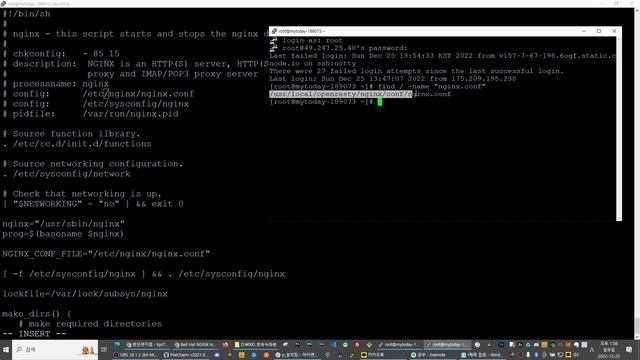The width and height of the screenshot is (640, 360).
Task: Click the front terminal's vertical scrollbar
Action: point(619,128)
